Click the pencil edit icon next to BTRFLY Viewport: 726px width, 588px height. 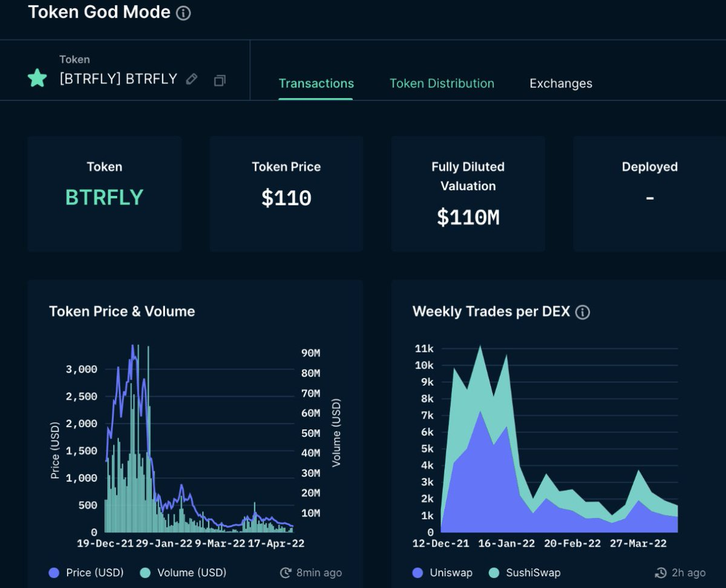click(x=192, y=79)
